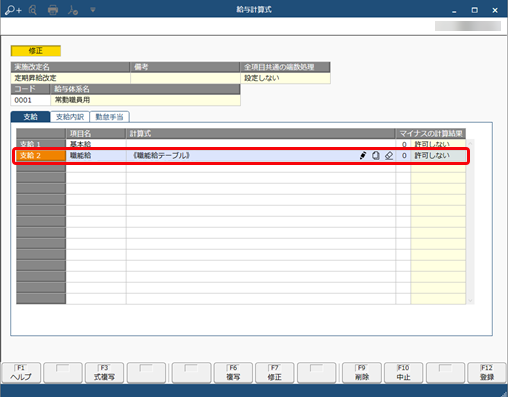Screen dimensions: 508x397
Task: Click the eraser clear icon in 支給 2 row
Action: (389, 155)
